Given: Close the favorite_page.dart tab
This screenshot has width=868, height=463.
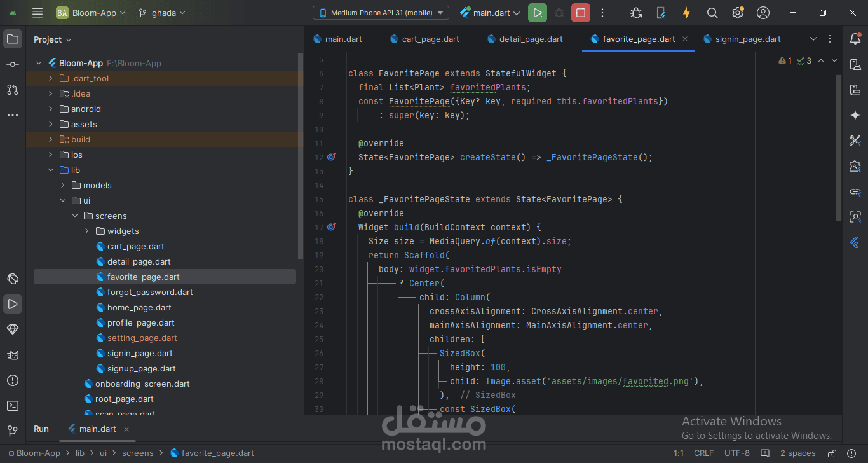Looking at the screenshot, I should click(x=684, y=39).
